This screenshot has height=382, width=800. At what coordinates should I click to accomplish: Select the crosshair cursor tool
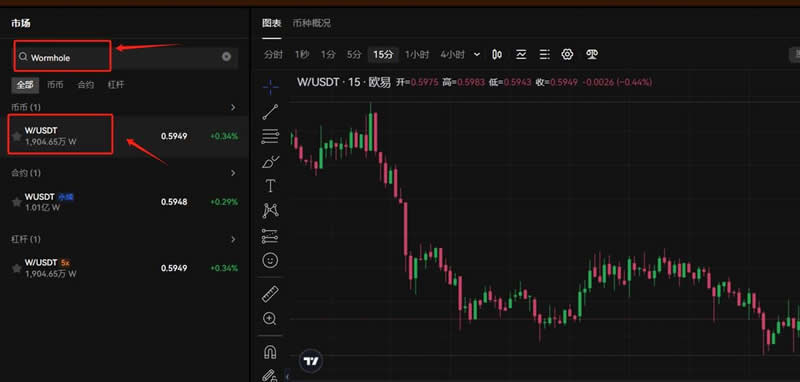click(270, 87)
